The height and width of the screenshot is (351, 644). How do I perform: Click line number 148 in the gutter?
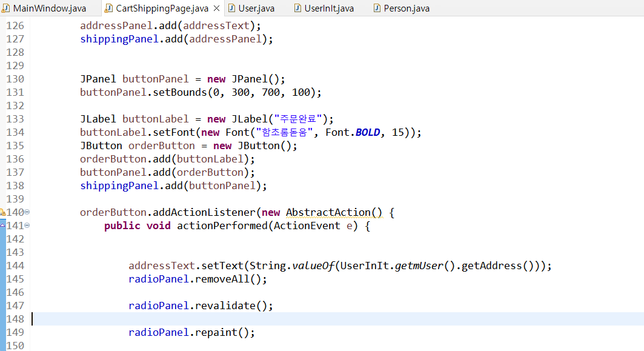tap(15, 319)
